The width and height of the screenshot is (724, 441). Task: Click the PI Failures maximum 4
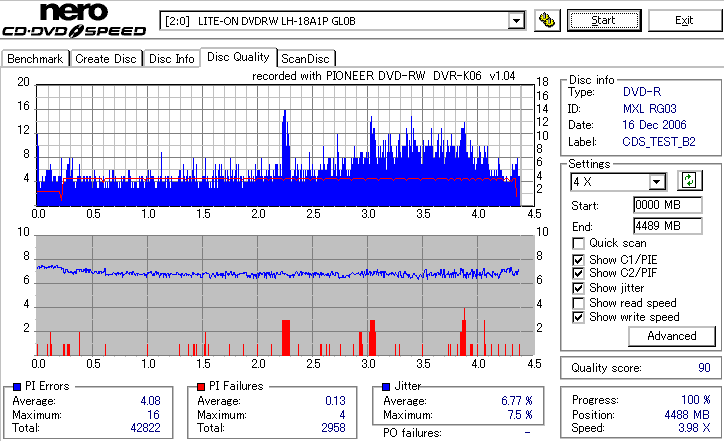(342, 415)
